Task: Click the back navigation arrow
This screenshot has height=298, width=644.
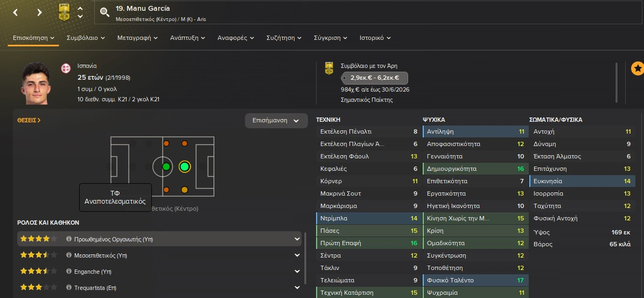Action: tap(15, 12)
